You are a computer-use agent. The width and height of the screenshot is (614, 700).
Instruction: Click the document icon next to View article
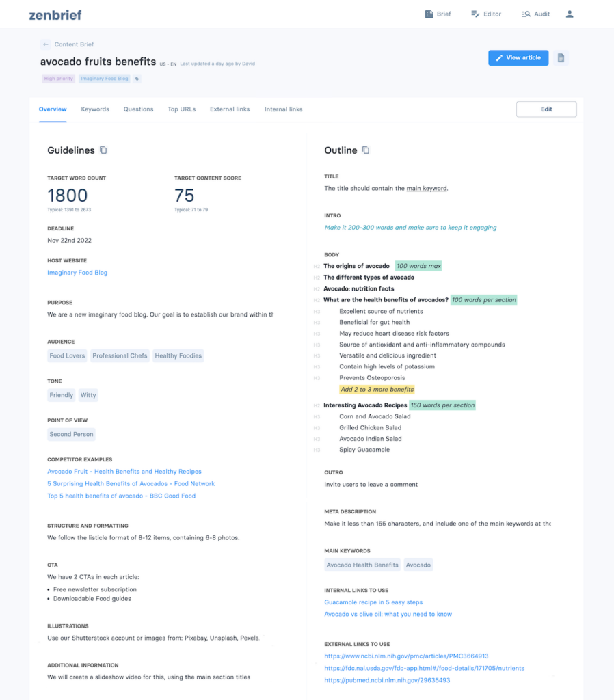pyautogui.click(x=561, y=58)
